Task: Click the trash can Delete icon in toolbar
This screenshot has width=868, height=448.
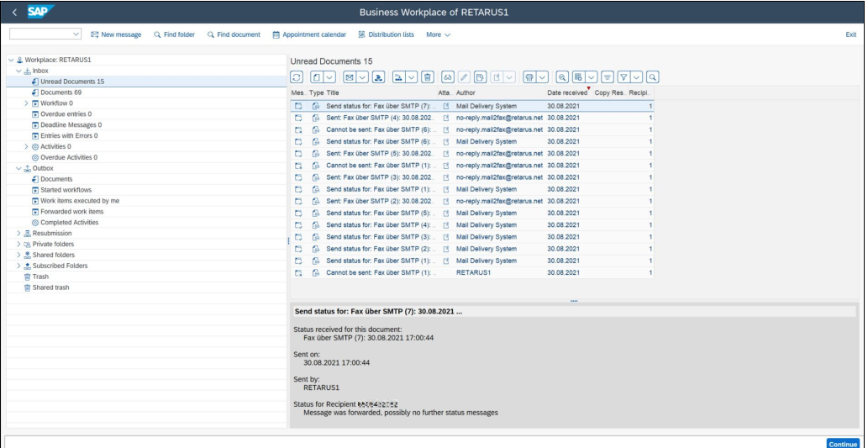Action: (x=428, y=78)
